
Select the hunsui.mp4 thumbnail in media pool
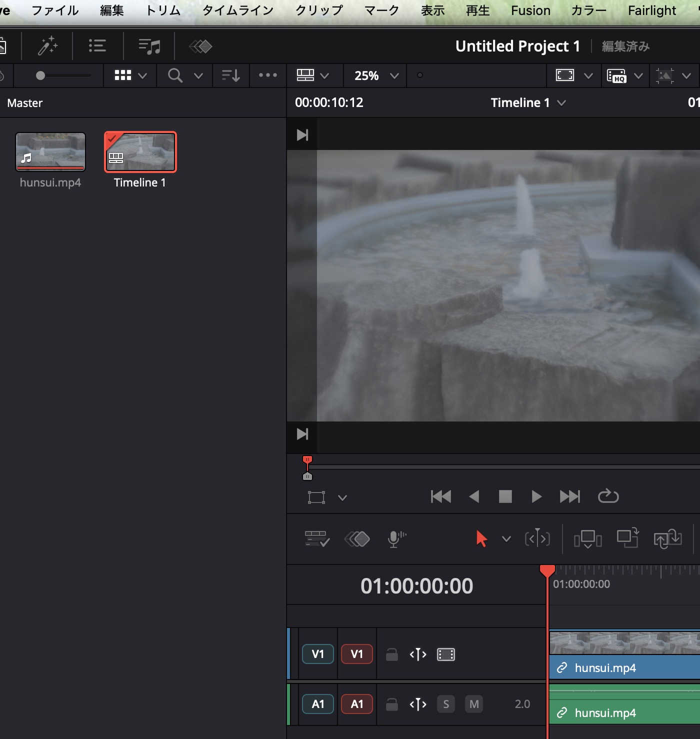50,152
